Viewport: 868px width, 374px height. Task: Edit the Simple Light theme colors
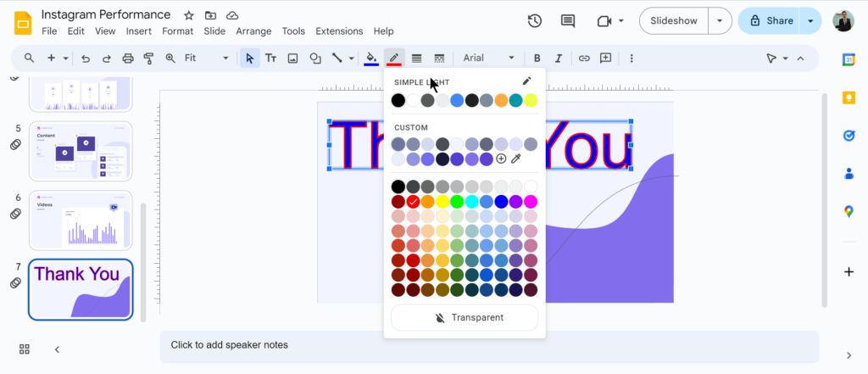526,81
